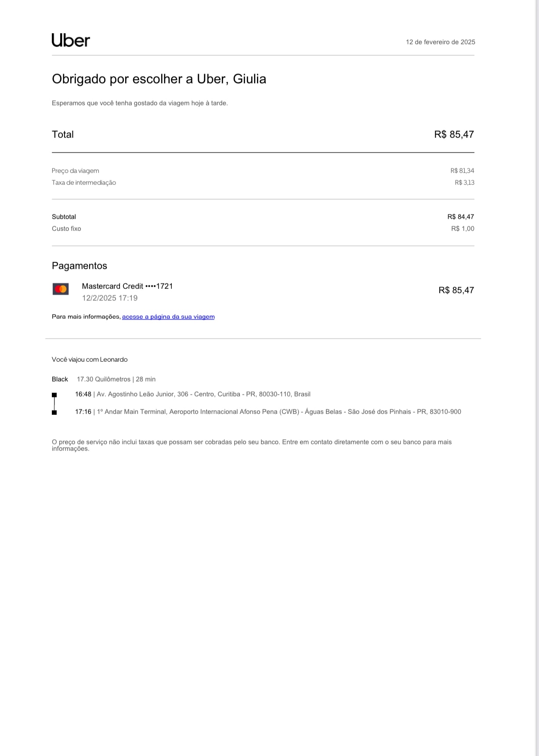Click the payment timestamp 12/2/2025 17:19
The height and width of the screenshot is (756, 539).
coord(110,298)
